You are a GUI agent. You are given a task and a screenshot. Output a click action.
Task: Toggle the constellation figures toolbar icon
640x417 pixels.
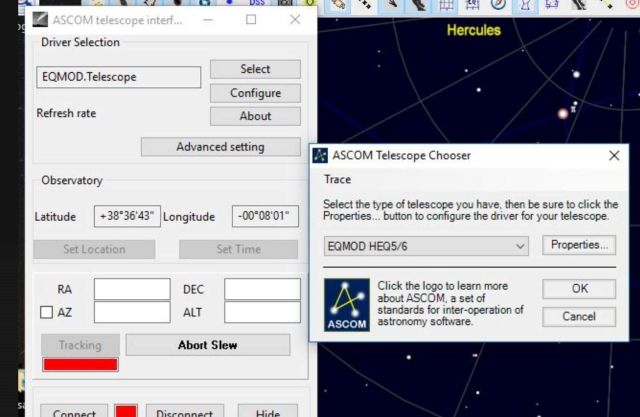[525, 4]
